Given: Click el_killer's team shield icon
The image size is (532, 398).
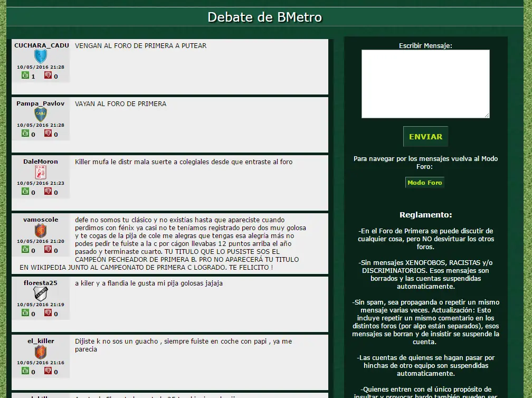Looking at the screenshot, I should (40, 352).
